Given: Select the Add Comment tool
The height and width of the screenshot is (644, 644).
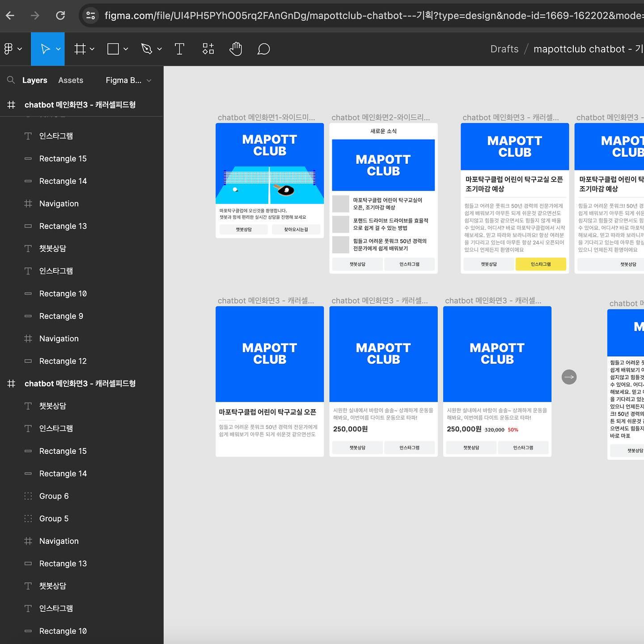Looking at the screenshot, I should pos(264,49).
